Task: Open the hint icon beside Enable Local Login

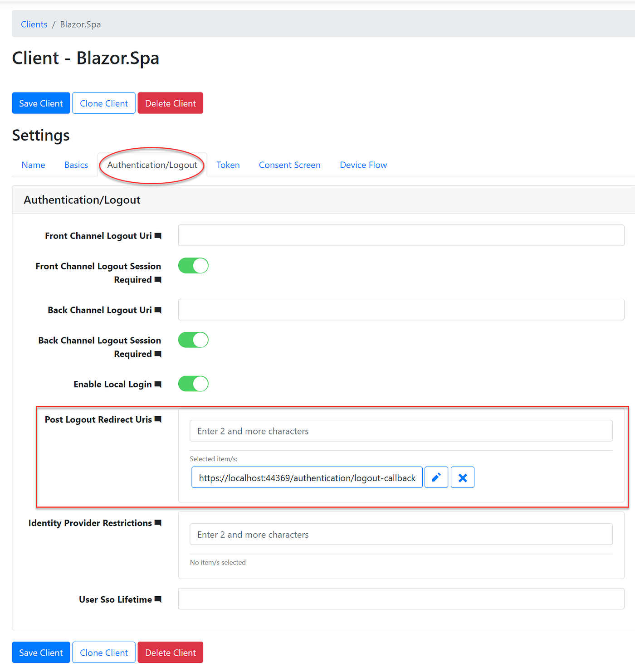Action: (158, 384)
